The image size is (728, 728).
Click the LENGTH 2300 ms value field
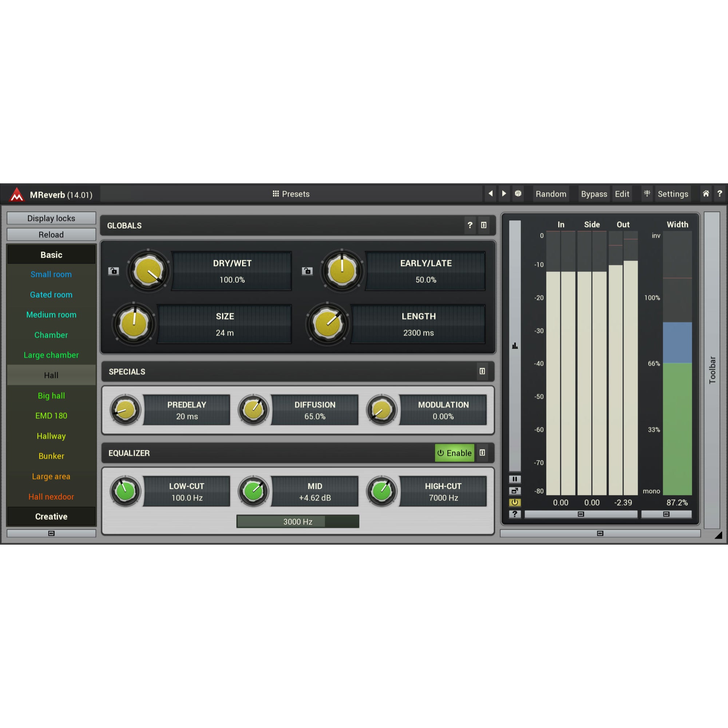click(418, 324)
